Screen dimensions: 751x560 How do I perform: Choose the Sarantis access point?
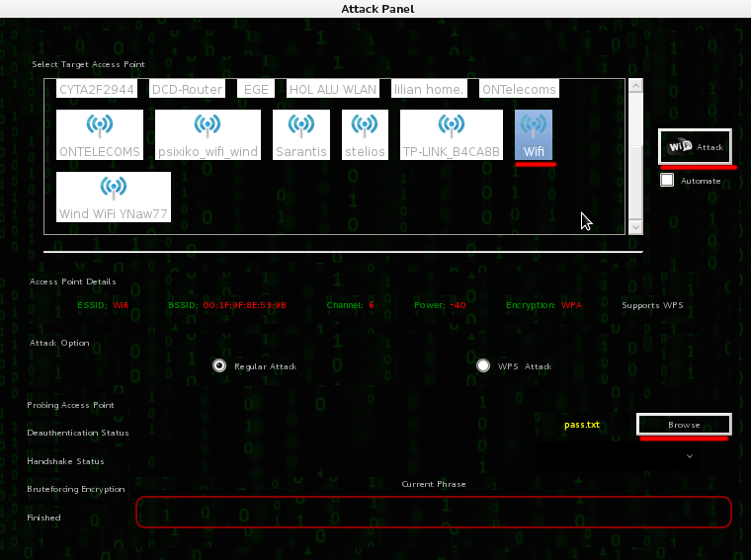click(301, 134)
